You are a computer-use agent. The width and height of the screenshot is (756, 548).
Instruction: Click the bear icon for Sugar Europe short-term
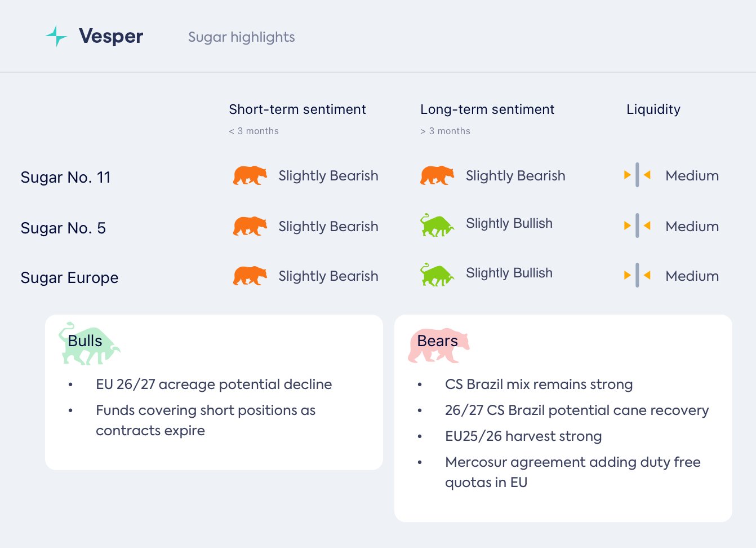click(x=250, y=276)
